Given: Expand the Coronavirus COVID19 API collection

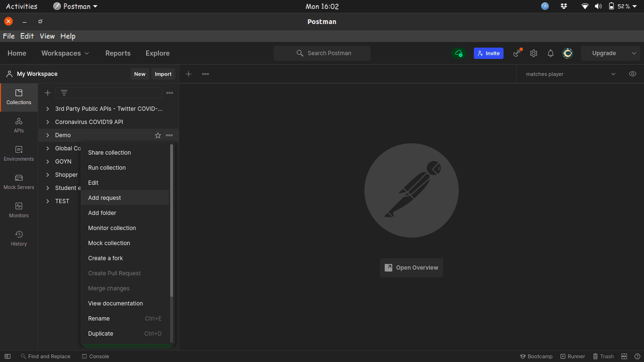Looking at the screenshot, I should (48, 122).
